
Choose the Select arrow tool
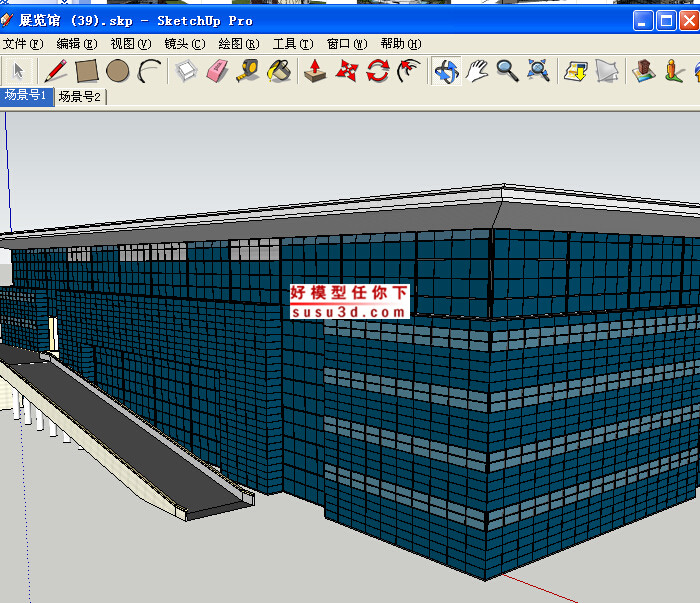tap(18, 71)
